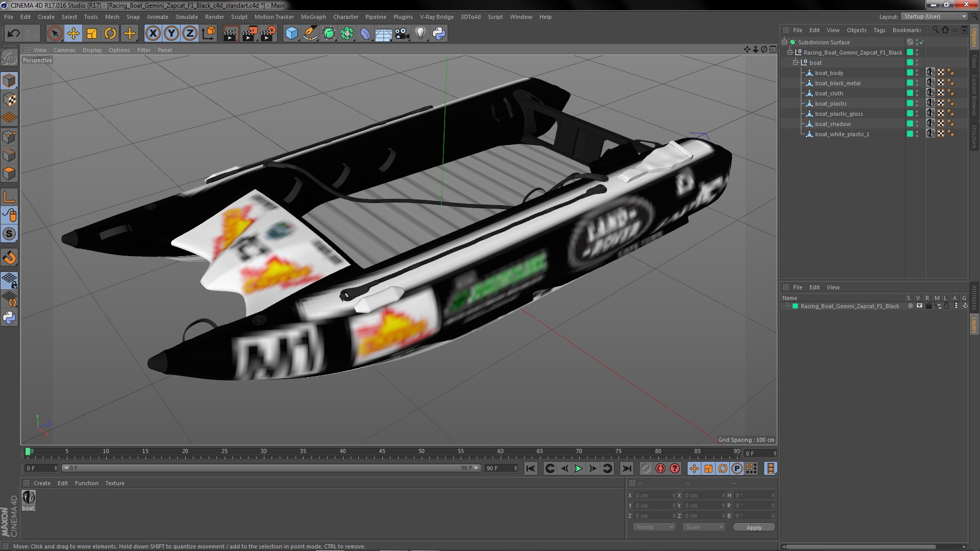Image resolution: width=980 pixels, height=551 pixels.
Task: Open the Bend deformer icon
Action: (x=365, y=34)
